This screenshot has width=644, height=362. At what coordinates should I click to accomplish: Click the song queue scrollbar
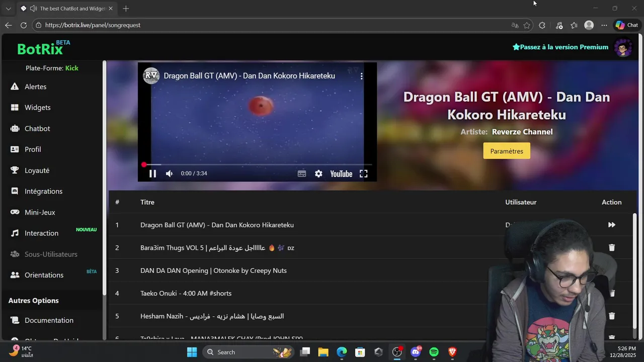634,271
